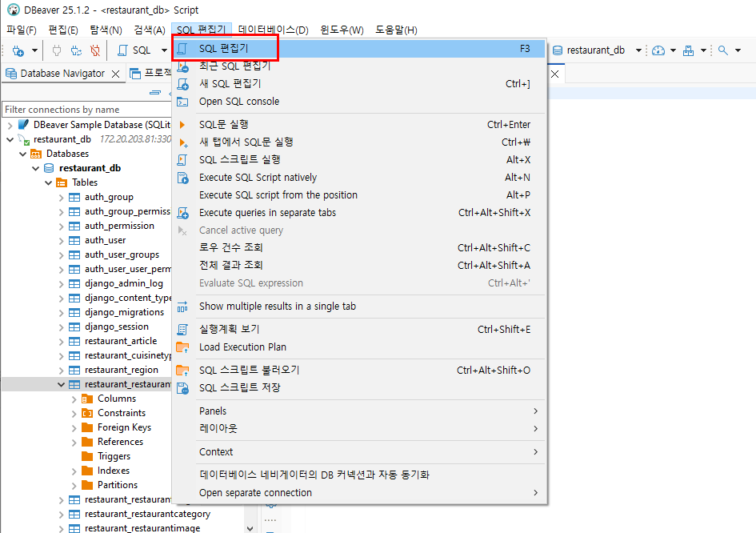
Task: Expand the Columns folder
Action: [74, 399]
